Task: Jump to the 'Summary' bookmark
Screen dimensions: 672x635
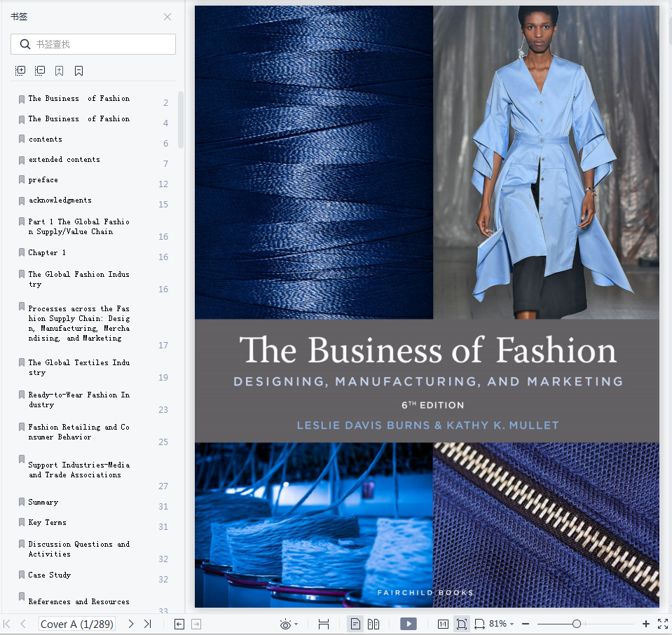Action: [43, 502]
